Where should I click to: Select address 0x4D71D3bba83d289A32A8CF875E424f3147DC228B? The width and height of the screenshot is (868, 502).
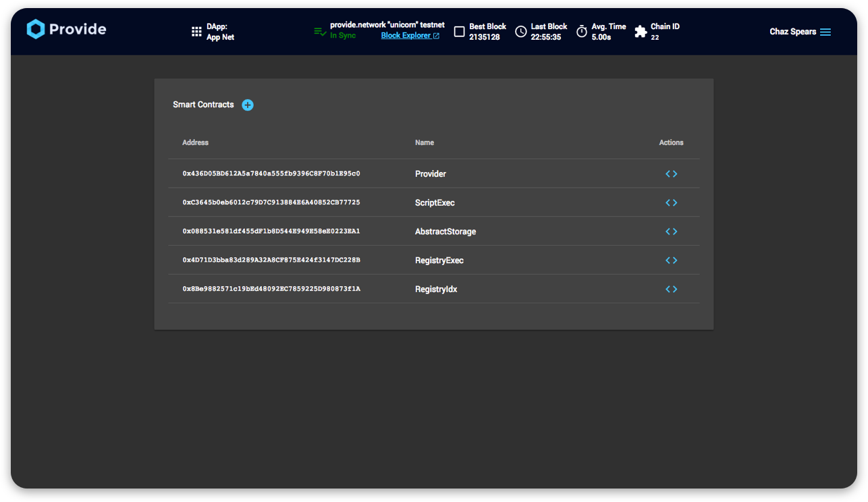271,260
